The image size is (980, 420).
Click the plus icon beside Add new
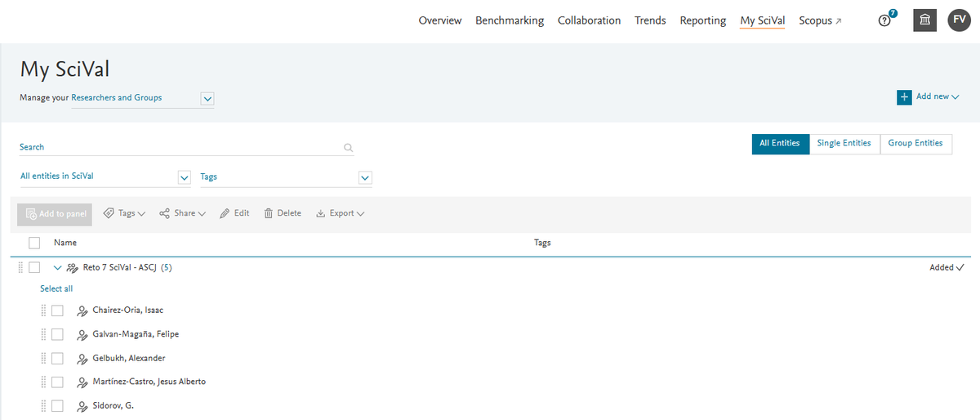pos(904,96)
